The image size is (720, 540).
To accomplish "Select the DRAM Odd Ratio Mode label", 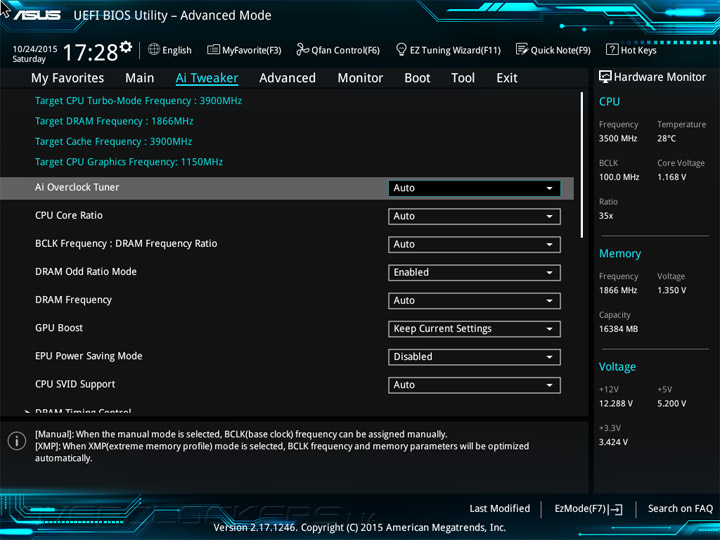I will [x=86, y=271].
